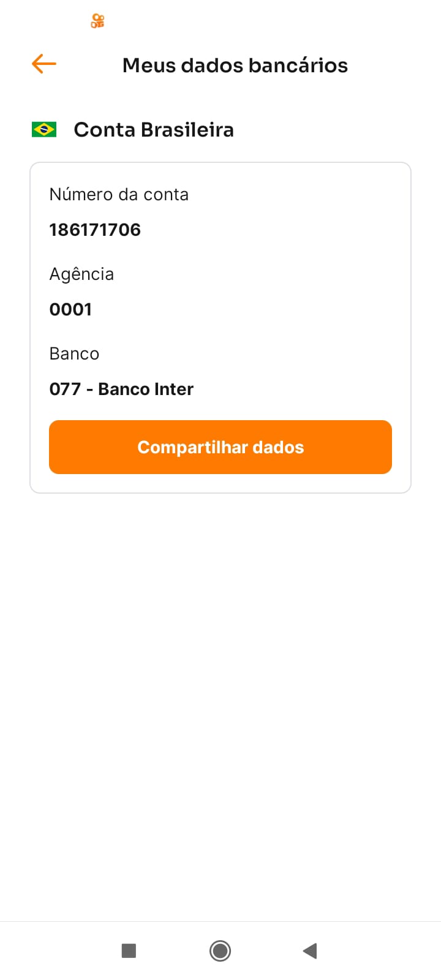Tap the word dados on orange button

click(278, 447)
